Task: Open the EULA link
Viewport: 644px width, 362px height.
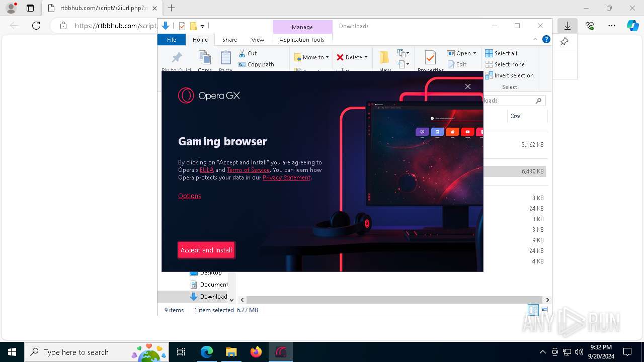Action: coord(207,170)
